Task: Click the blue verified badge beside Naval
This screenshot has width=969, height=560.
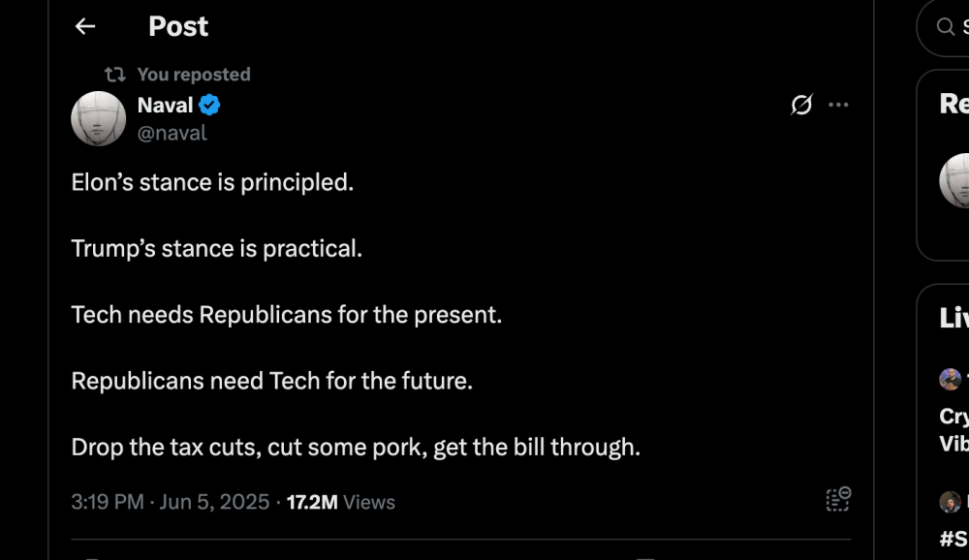Action: click(x=209, y=105)
